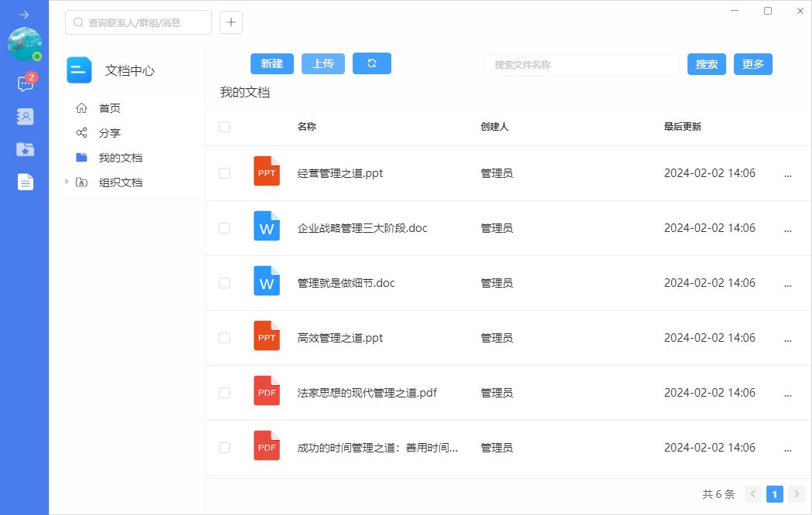This screenshot has height=515, width=812.
Task: Click the file name search field
Action: pyautogui.click(x=580, y=64)
